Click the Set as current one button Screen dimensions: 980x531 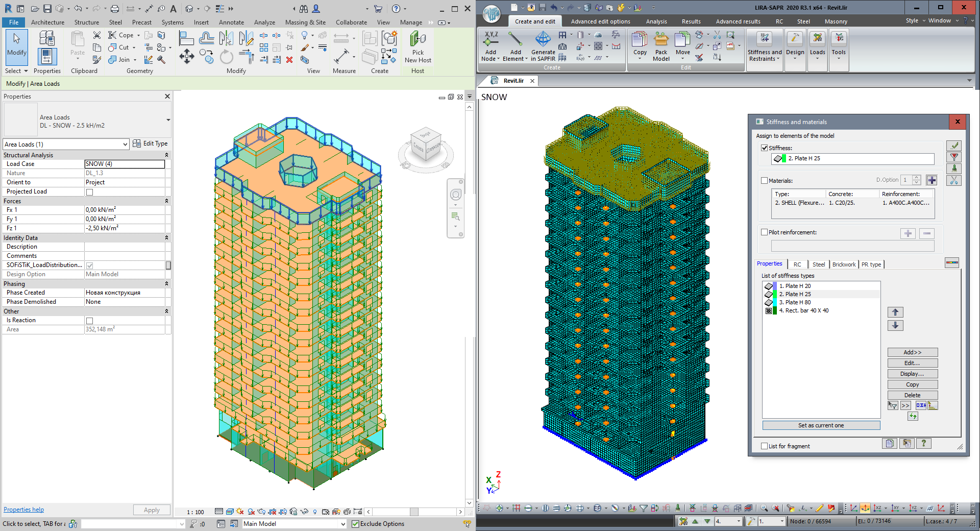(821, 425)
